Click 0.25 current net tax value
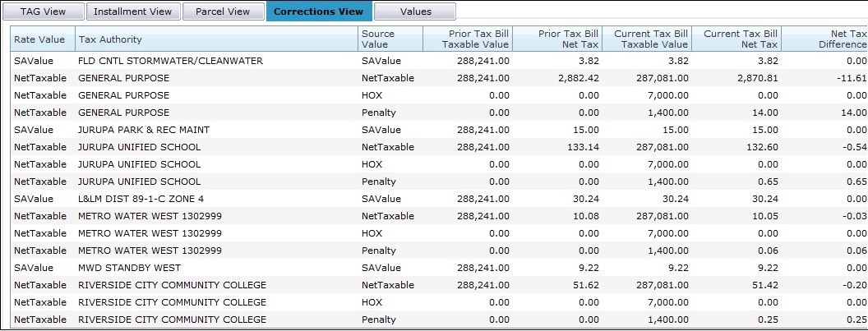This screenshot has width=868, height=331. click(768, 320)
